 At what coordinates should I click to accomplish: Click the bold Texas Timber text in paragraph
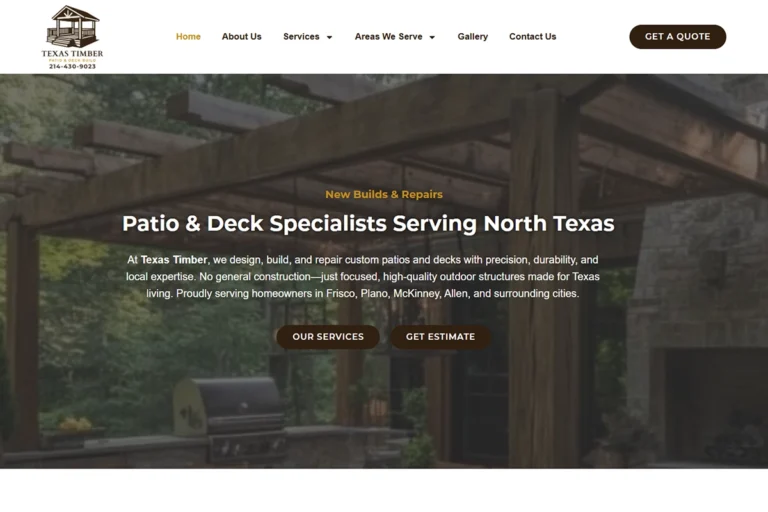click(x=174, y=260)
